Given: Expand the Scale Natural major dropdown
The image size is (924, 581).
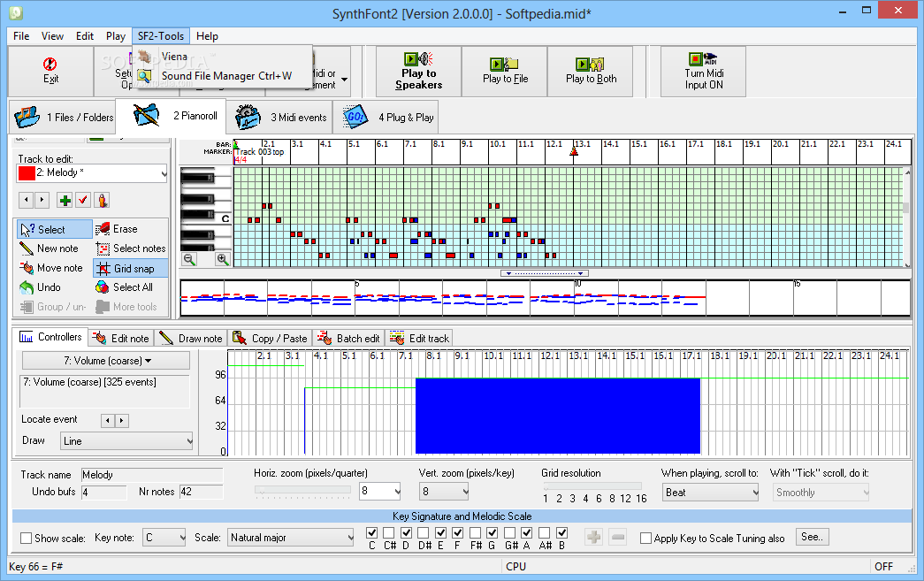Looking at the screenshot, I should pyautogui.click(x=350, y=538).
